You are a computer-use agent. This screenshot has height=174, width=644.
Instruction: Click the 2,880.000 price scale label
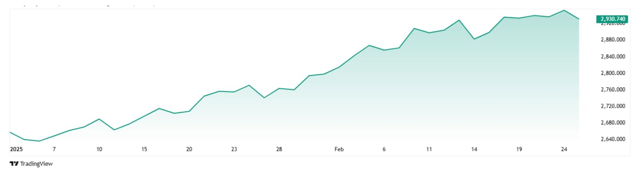click(613, 40)
